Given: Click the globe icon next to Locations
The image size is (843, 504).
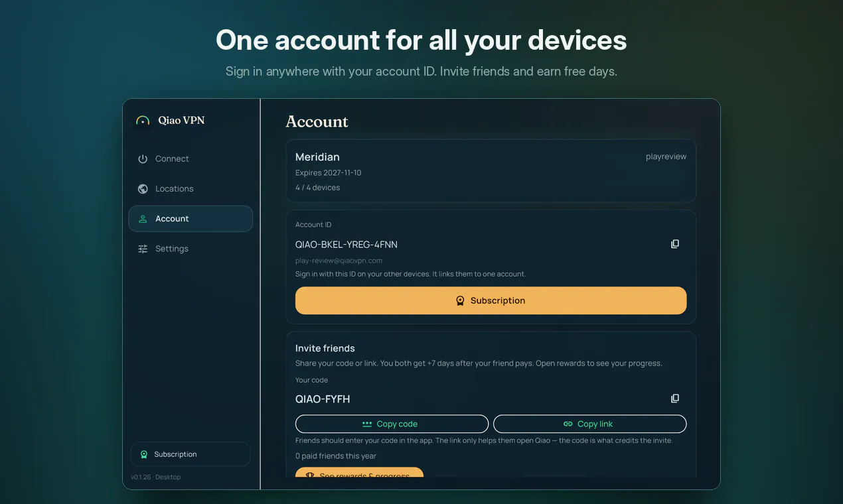Looking at the screenshot, I should (143, 189).
